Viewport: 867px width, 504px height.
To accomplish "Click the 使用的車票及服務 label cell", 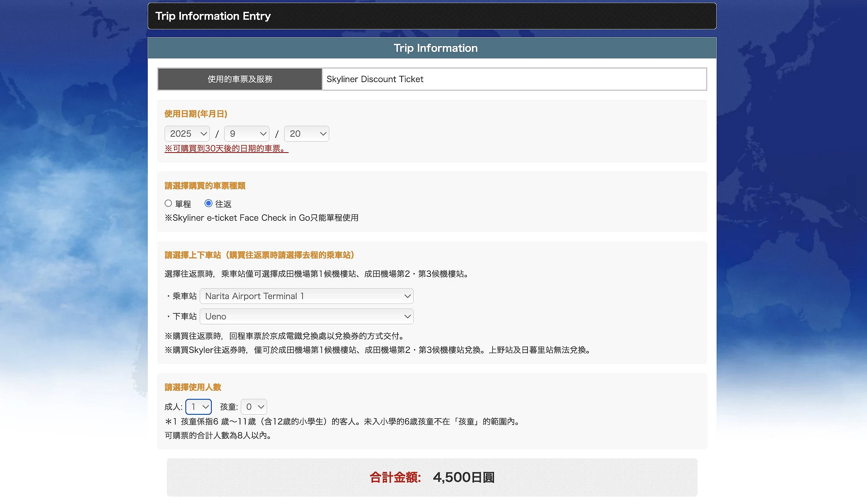I will (240, 79).
